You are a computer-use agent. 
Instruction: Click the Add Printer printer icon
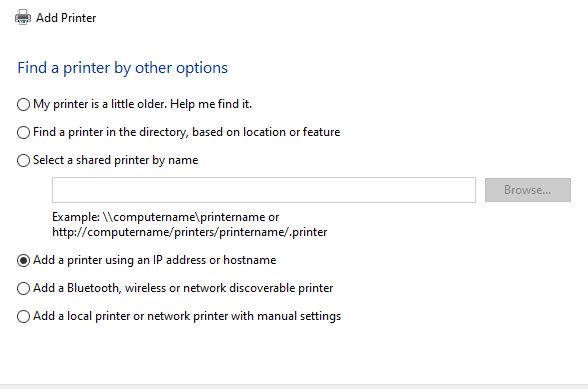click(23, 17)
